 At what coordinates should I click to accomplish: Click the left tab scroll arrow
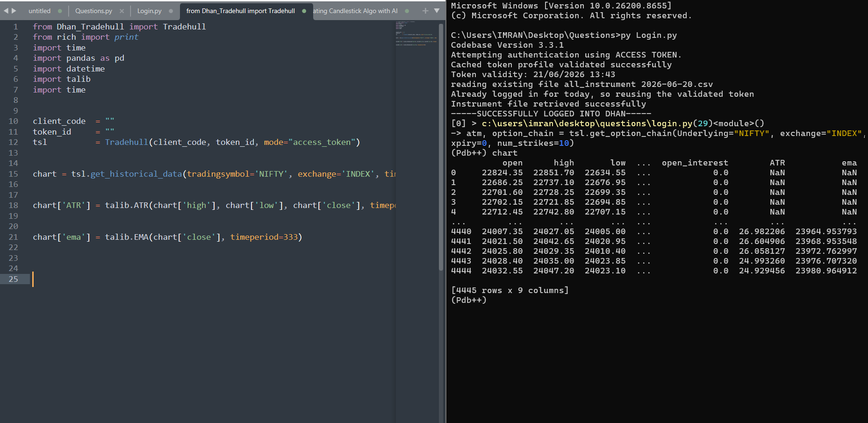6,11
